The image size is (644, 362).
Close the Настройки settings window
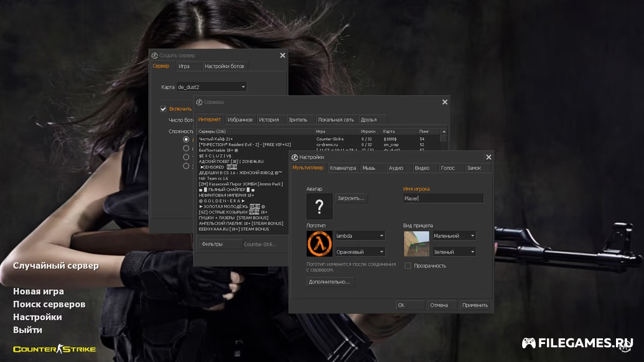[x=488, y=157]
